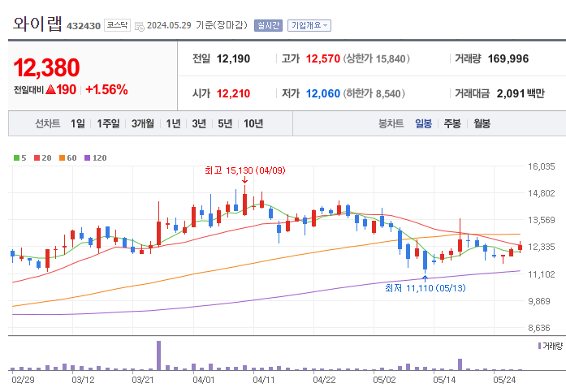The width and height of the screenshot is (566, 392).
Task: Switch to the 월봉 candle chart
Action: coord(482,123)
